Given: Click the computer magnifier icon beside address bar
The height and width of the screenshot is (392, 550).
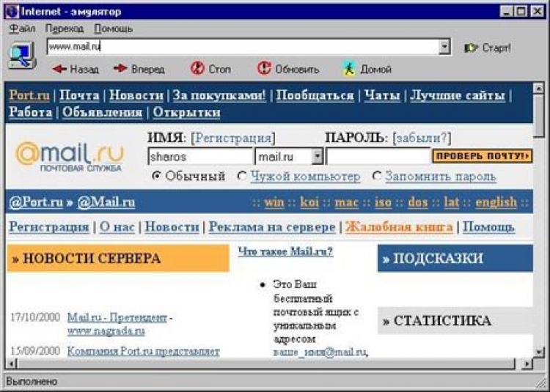Looking at the screenshot, I should coord(22,55).
